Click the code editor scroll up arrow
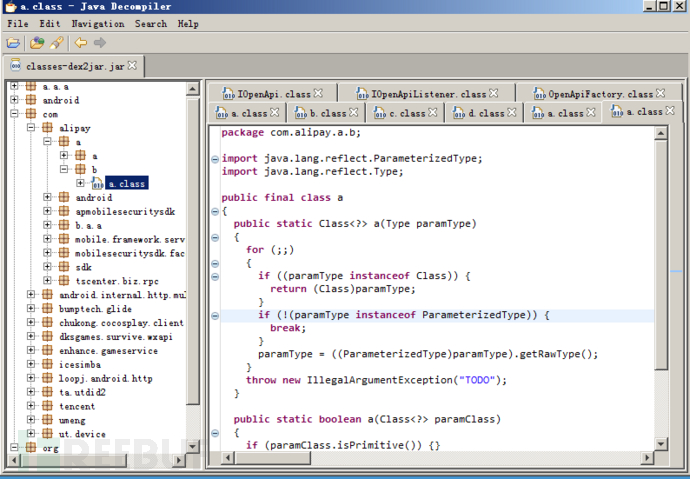Screen dimensions: 690x479 [661, 133]
